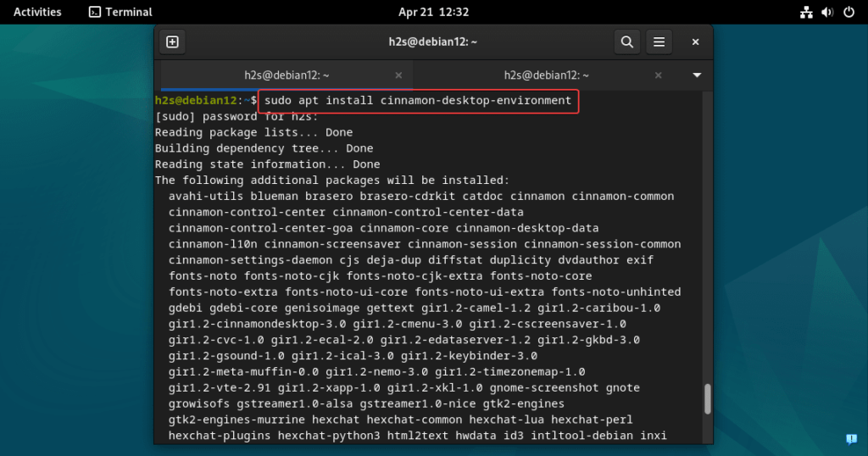Click the 'fonts-noto-unhinted' package name
This screenshot has width=868, height=456.
click(616, 292)
